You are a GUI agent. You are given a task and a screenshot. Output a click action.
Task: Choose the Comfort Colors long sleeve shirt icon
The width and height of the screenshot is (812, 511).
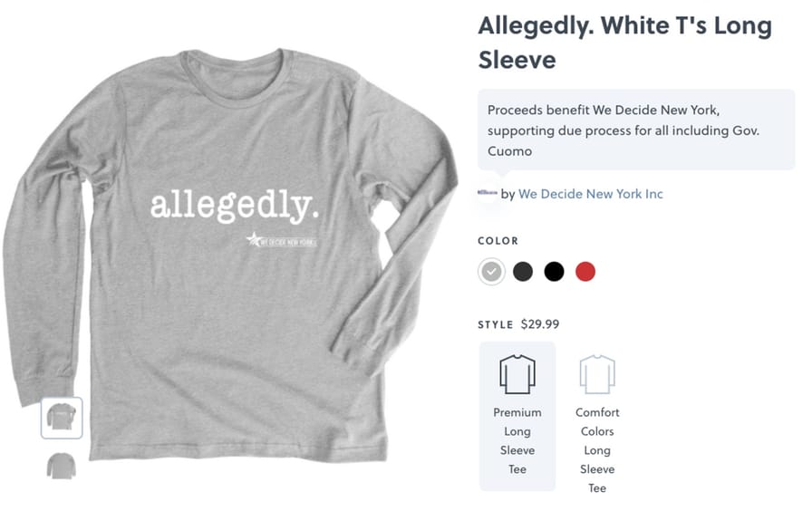(x=597, y=374)
